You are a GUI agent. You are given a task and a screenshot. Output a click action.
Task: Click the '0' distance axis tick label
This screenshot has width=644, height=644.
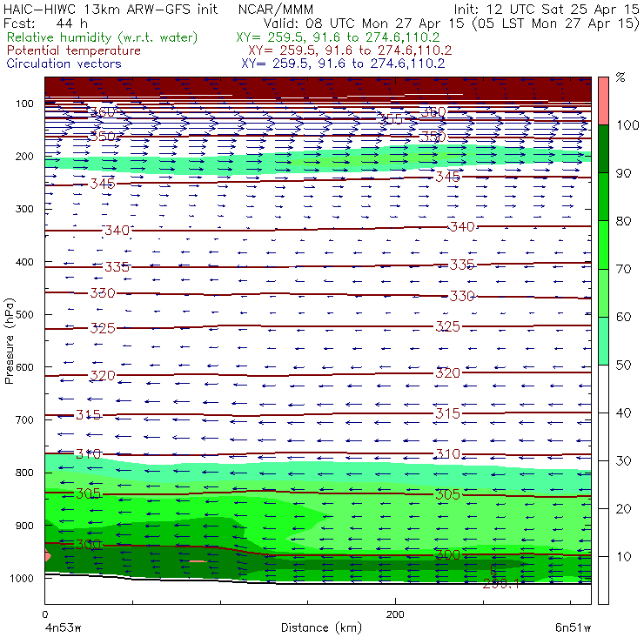click(44, 614)
